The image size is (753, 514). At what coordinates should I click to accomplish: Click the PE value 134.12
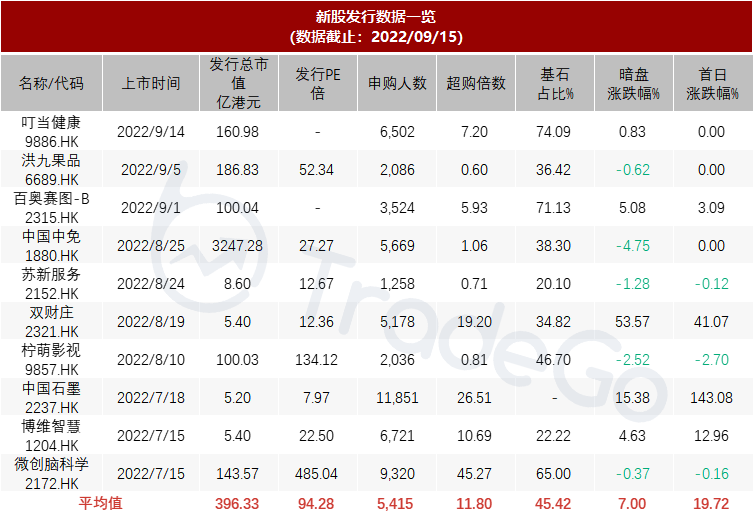point(316,359)
